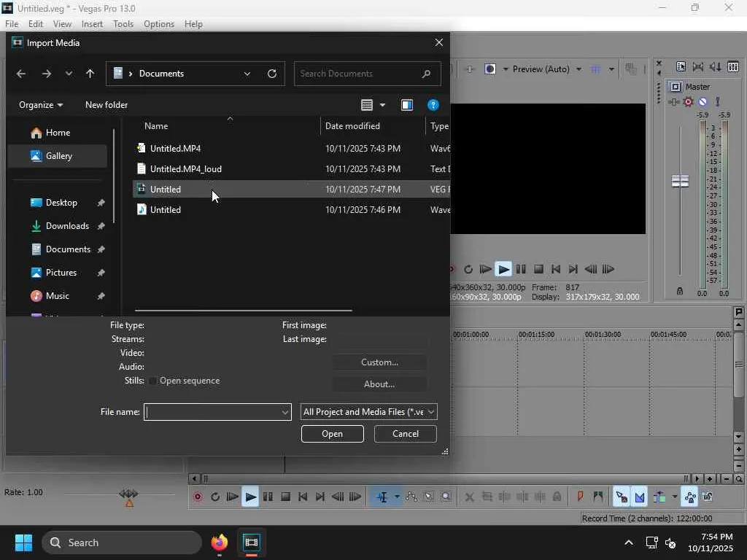Go up one folder level
Image resolution: width=747 pixels, height=560 pixels.
click(x=90, y=74)
